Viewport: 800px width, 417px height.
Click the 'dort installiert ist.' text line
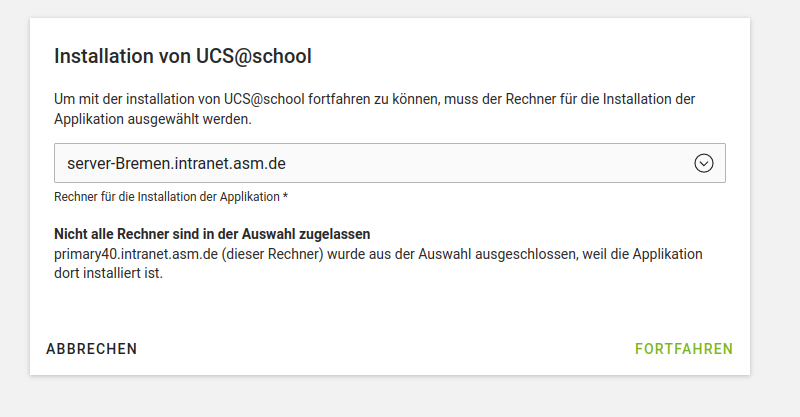coord(108,272)
